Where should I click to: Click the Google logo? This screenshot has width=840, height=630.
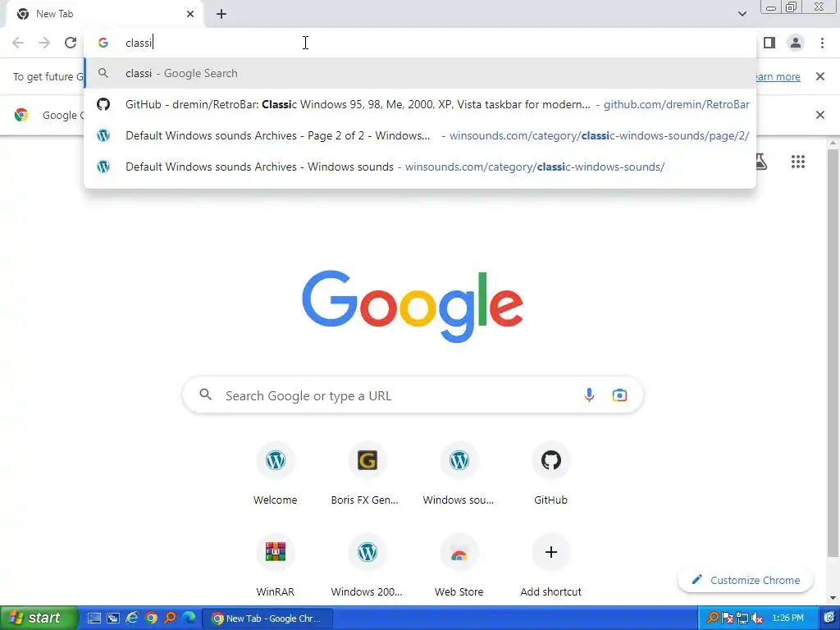click(413, 306)
